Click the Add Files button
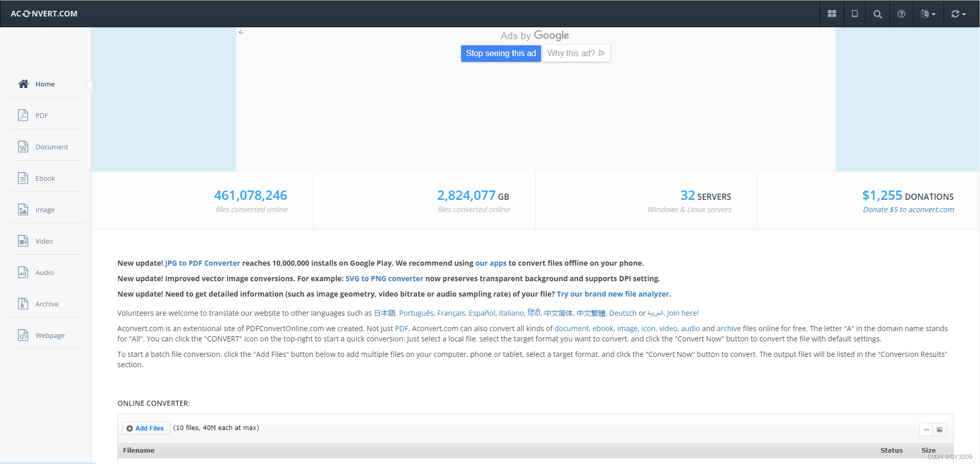The height and width of the screenshot is (464, 980). pyautogui.click(x=146, y=428)
